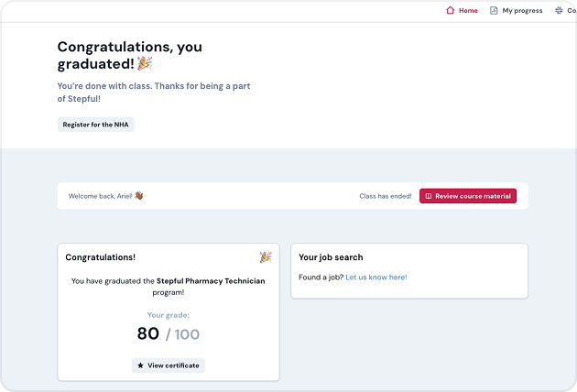Click the 80 / 100 grade score
The image size is (577, 392).
[x=168, y=334]
